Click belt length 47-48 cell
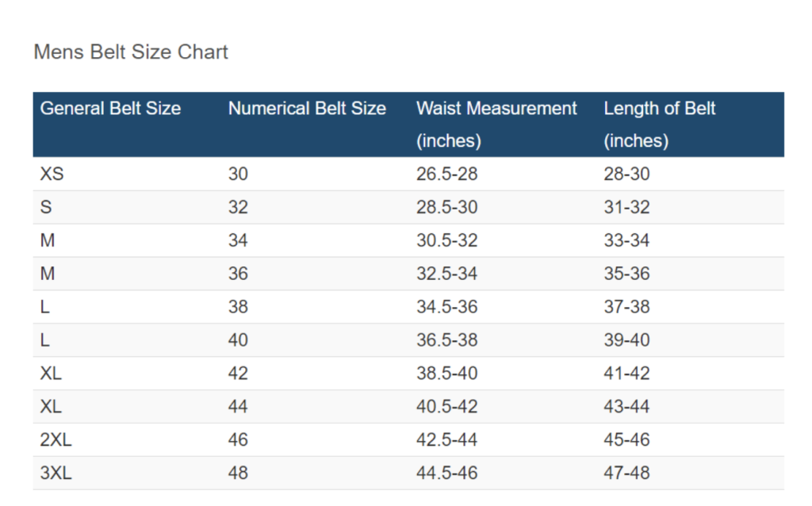 click(626, 473)
